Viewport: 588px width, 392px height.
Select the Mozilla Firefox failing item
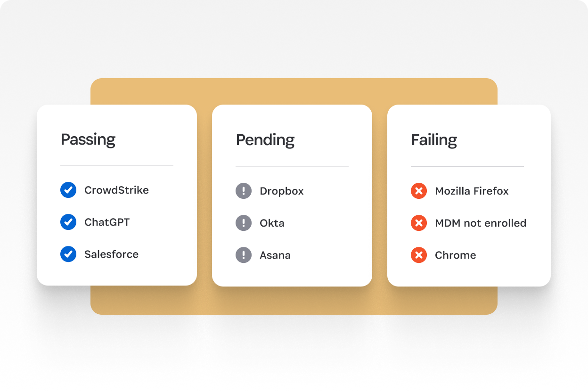pyautogui.click(x=472, y=191)
